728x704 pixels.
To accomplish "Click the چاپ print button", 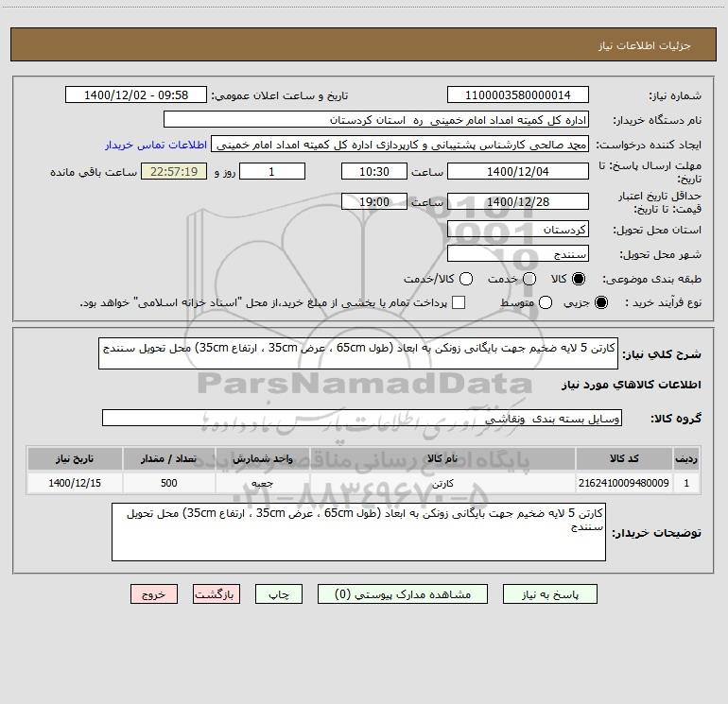I will pyautogui.click(x=279, y=594).
